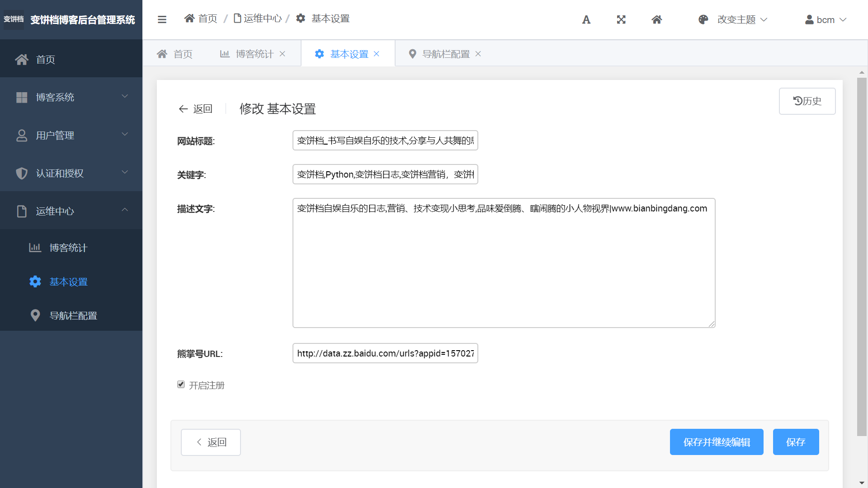The image size is (868, 488).
Task: Close the 基本设置 tab
Action: (377, 54)
